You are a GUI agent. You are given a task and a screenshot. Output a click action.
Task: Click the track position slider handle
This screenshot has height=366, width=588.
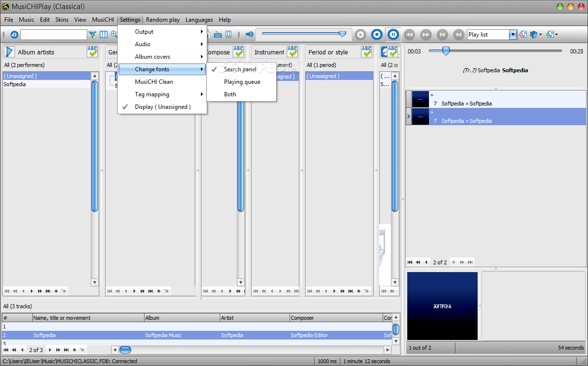click(x=446, y=51)
